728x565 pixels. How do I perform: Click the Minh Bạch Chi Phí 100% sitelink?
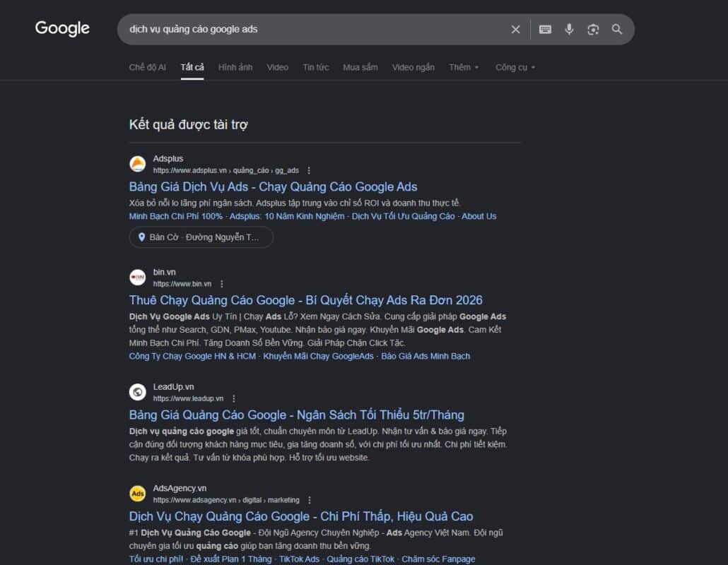[175, 216]
